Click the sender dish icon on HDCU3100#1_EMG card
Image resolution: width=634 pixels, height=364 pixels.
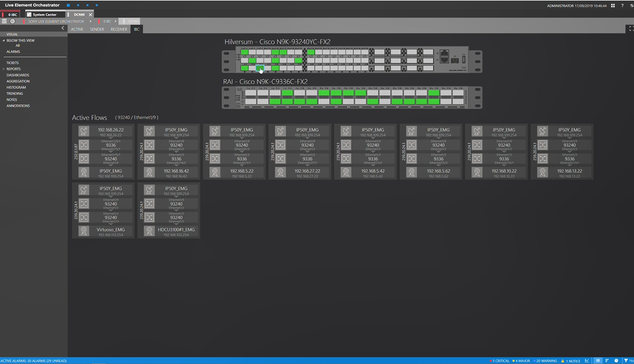pyautogui.click(x=149, y=190)
